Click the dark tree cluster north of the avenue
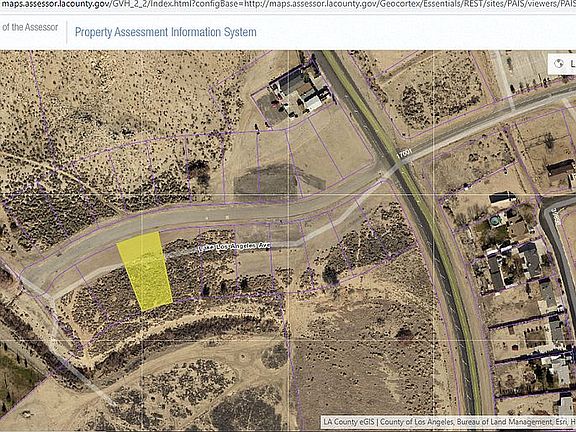Viewport: 576px width, 432px height. [x=200, y=170]
